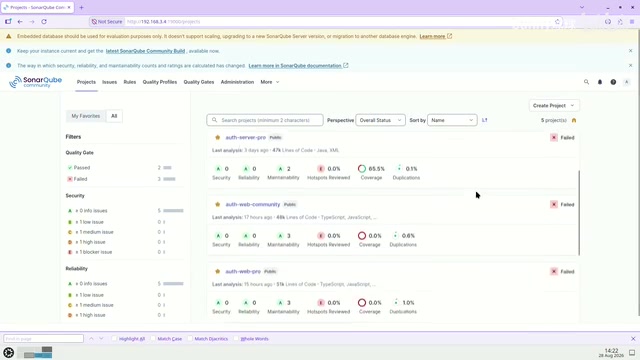This screenshot has height=360, width=640.
Task: Open Quality Profiles page
Action: (160, 82)
